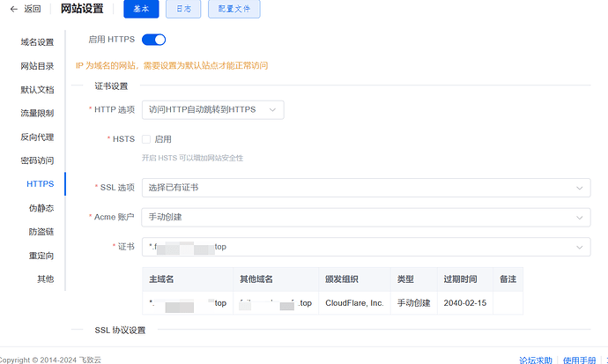The width and height of the screenshot is (608, 364).
Task: Click the 返回 back link
Action: 33,9
